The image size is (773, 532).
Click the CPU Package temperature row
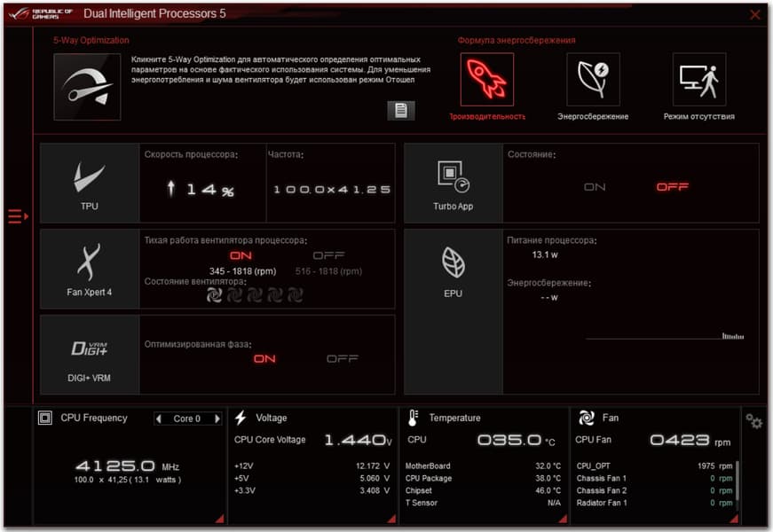(483, 478)
